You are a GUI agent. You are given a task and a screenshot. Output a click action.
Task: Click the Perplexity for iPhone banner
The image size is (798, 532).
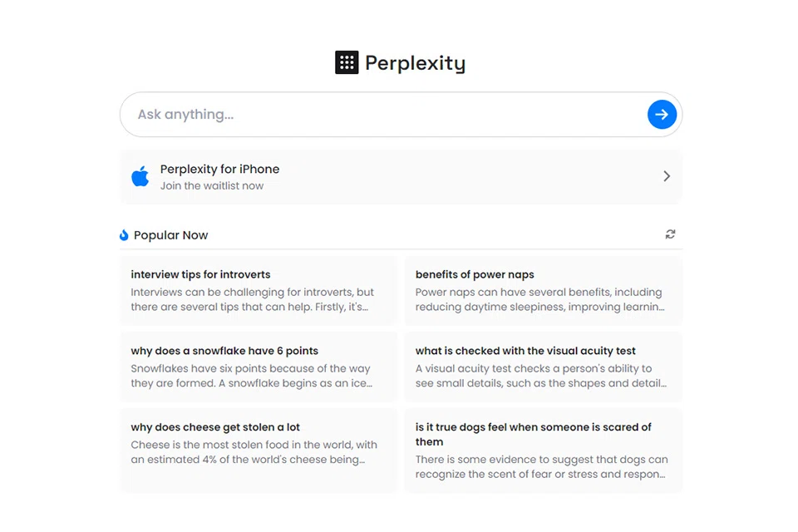(399, 176)
